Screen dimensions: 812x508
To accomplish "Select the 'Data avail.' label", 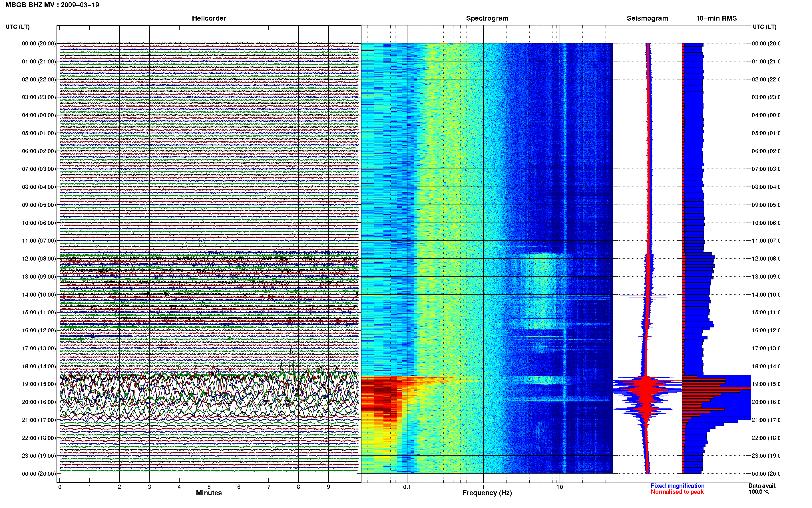I will (762, 486).
